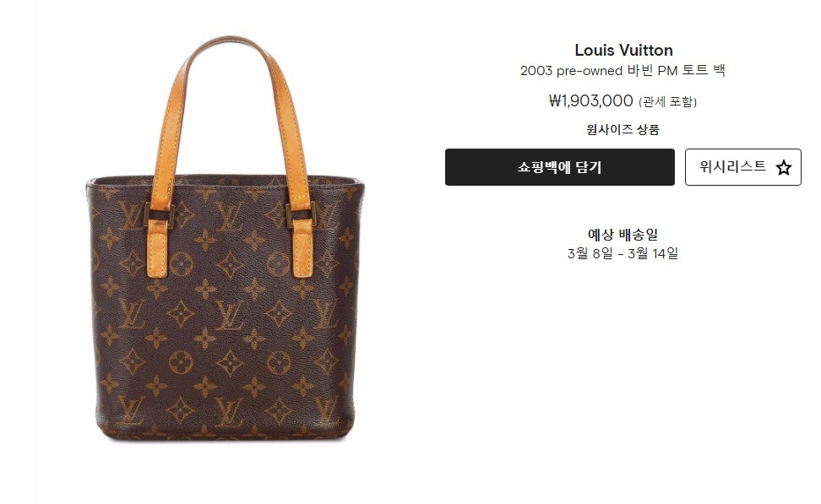The height and width of the screenshot is (504, 821).
Task: Click the left strap tab below the buckle
Action: [158, 250]
